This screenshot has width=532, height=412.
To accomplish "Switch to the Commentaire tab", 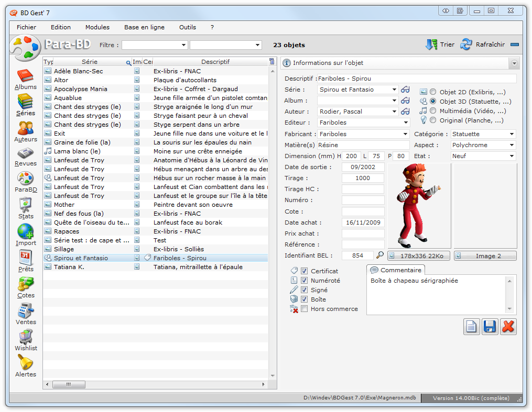I will [x=396, y=270].
